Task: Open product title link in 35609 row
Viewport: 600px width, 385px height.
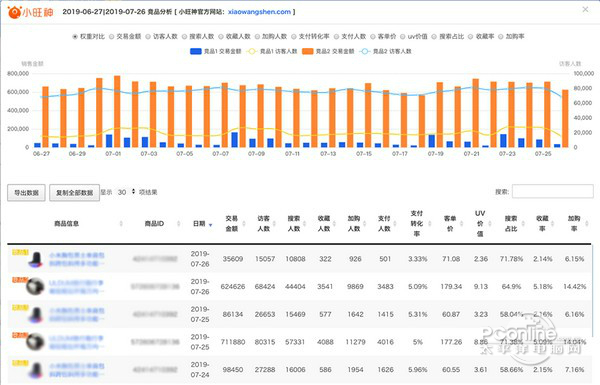Action: 77,259
